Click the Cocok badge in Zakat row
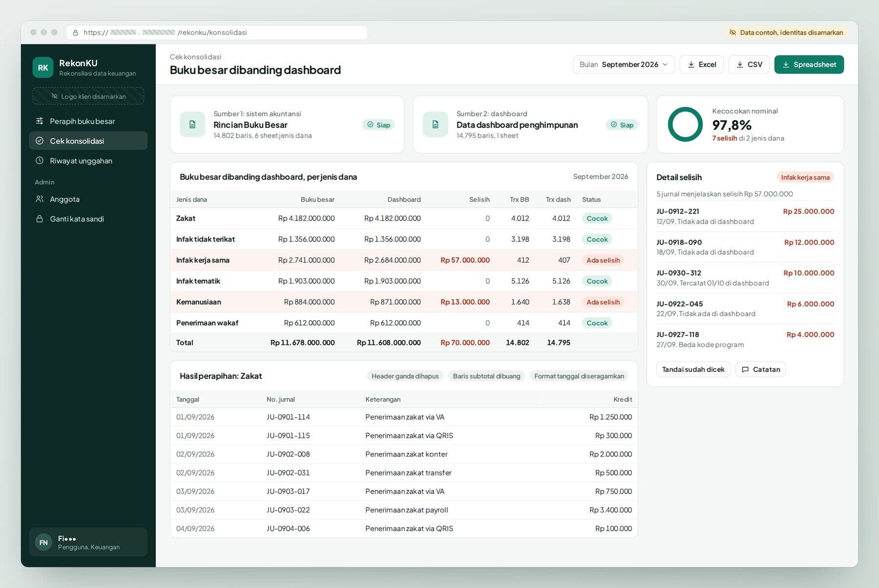 (597, 218)
